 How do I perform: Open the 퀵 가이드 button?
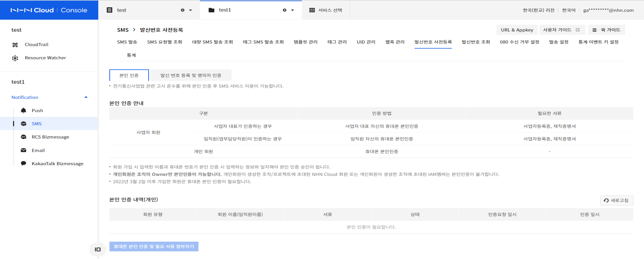point(606,30)
